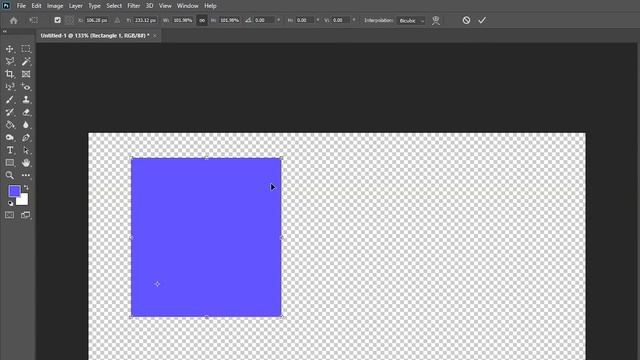Select the Horizontal Type tool
The width and height of the screenshot is (640, 360).
tap(10, 150)
